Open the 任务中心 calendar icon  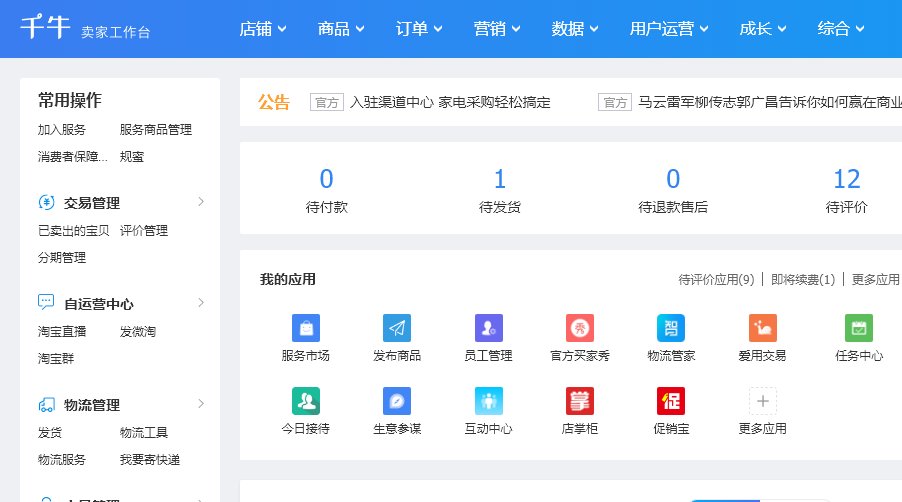click(858, 328)
